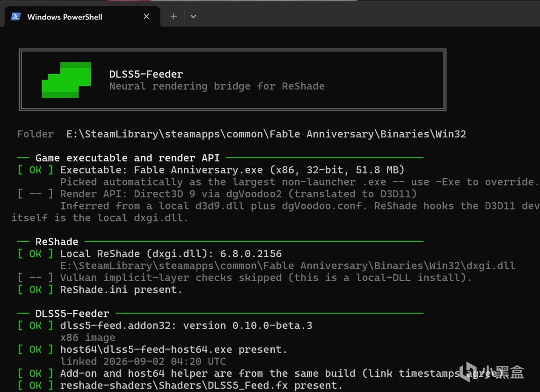Click 'Render API: Direct3D 9 via dgVoodoo2' line
This screenshot has height=392, width=540.
click(238, 194)
